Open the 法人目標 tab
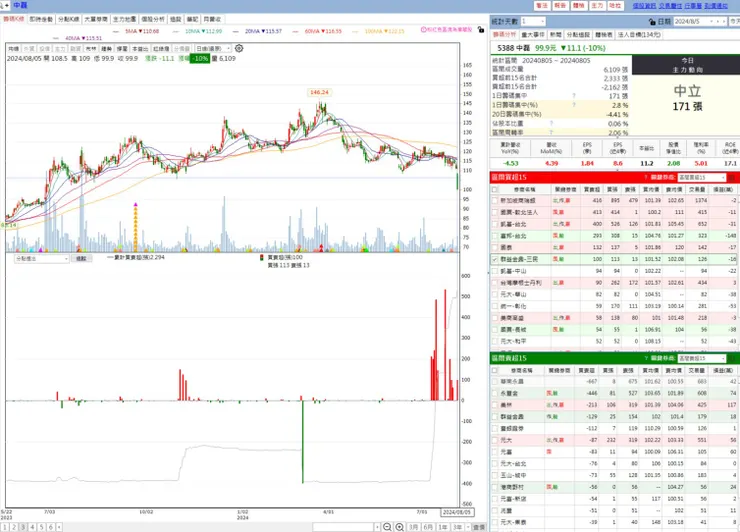 coord(639,35)
